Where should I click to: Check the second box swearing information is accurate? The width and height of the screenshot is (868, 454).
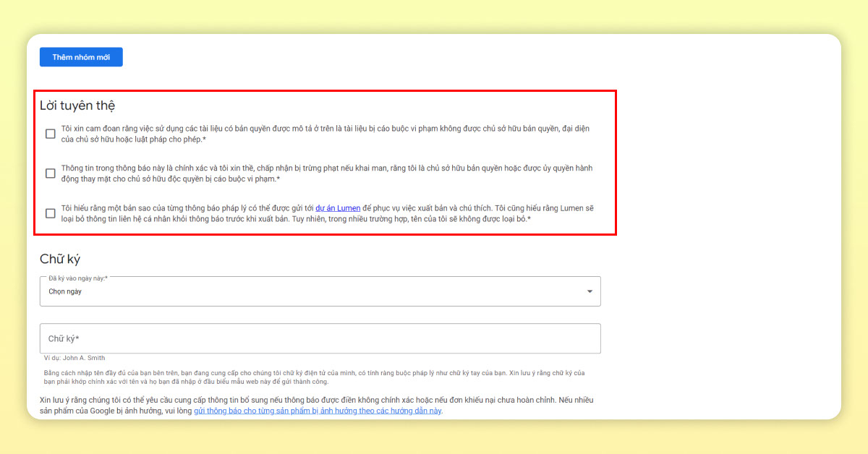(x=51, y=174)
